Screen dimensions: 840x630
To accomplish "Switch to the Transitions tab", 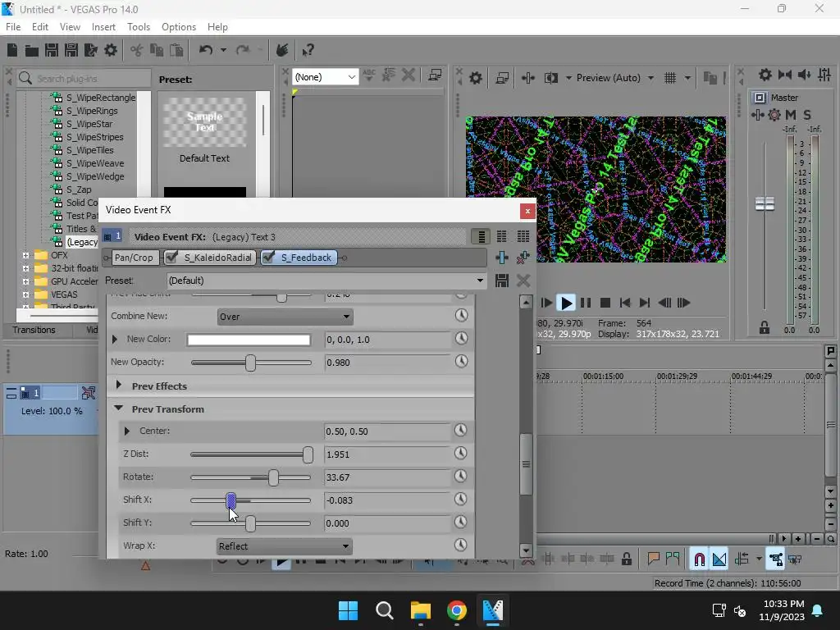I will point(34,330).
